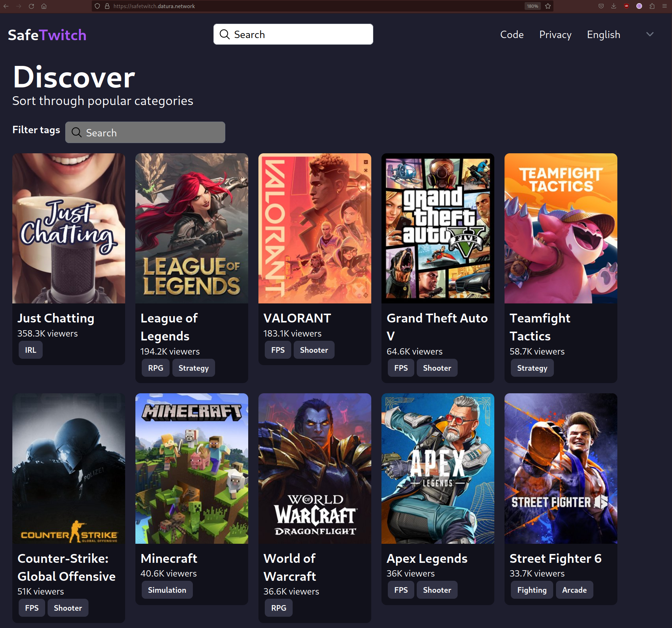Viewport: 672px width, 628px height.
Task: Open the League of Legends cover image
Action: pyautogui.click(x=192, y=228)
